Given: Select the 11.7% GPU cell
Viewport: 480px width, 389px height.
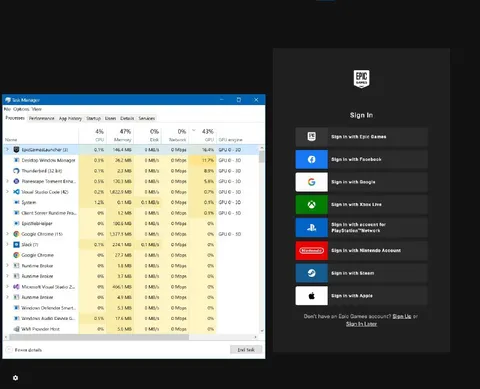Looking at the screenshot, I should (x=202, y=160).
